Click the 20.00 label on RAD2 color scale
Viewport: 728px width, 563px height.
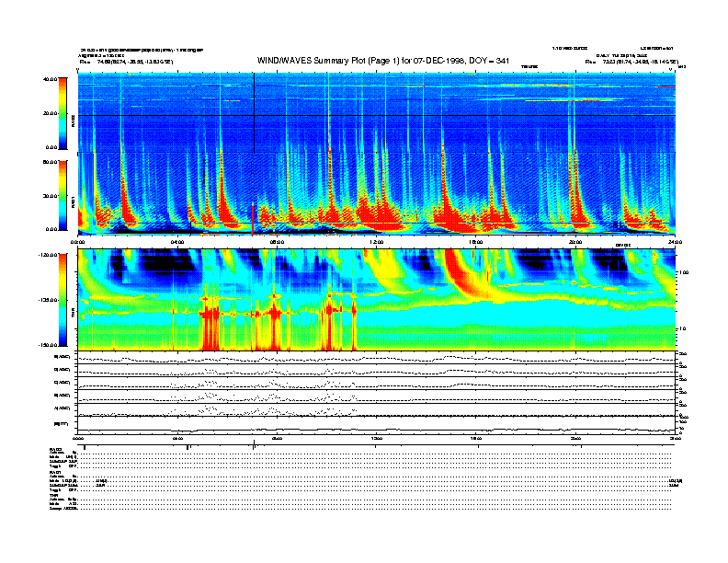point(50,113)
